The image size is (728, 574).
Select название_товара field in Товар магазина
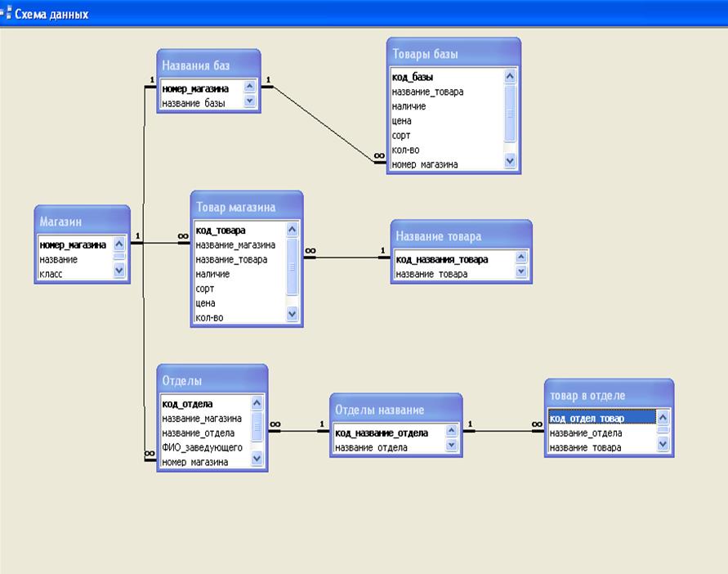click(240, 259)
